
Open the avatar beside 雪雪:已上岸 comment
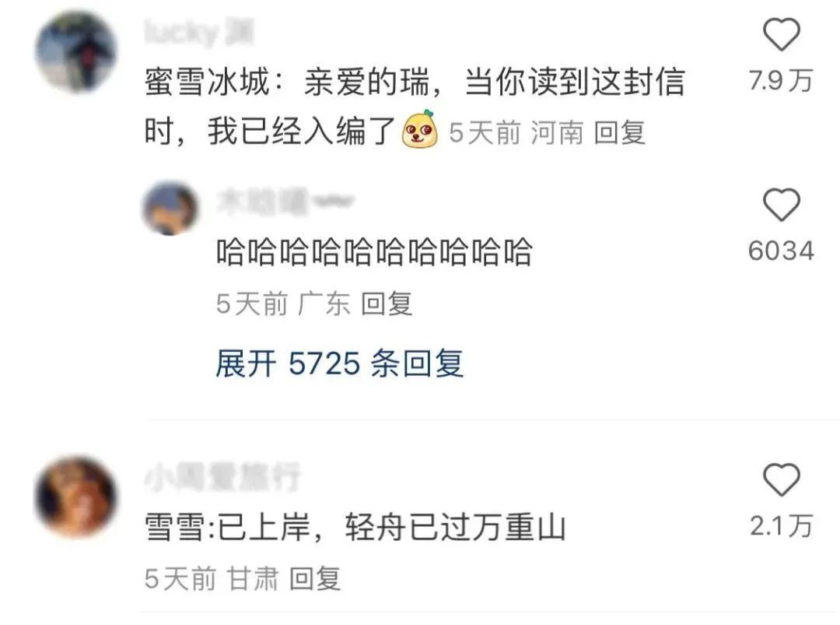pos(75,497)
